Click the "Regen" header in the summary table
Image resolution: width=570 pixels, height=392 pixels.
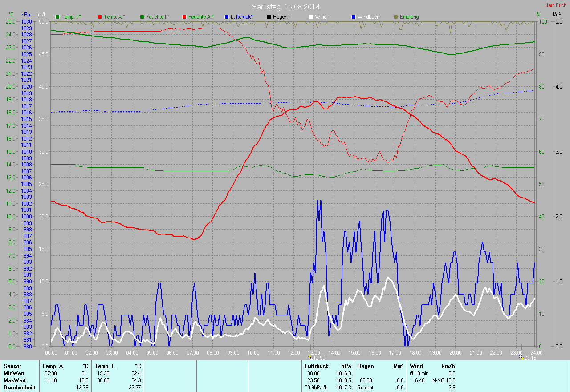[x=365, y=366]
